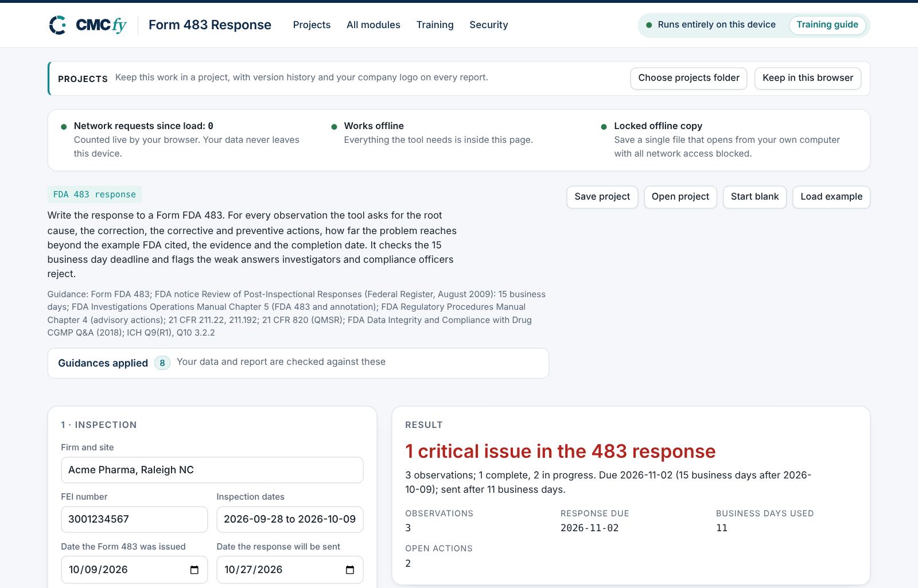The height and width of the screenshot is (588, 918).
Task: Click the CMCfy logo icon
Action: coord(58,25)
